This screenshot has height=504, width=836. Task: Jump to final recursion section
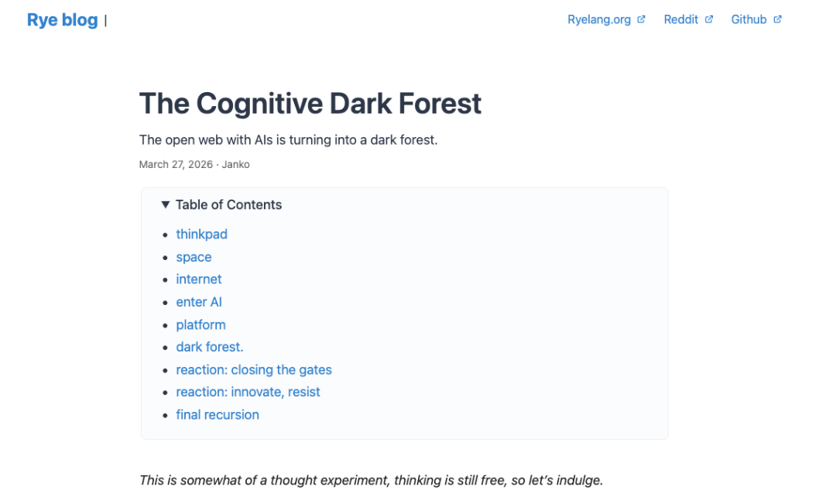coord(218,415)
